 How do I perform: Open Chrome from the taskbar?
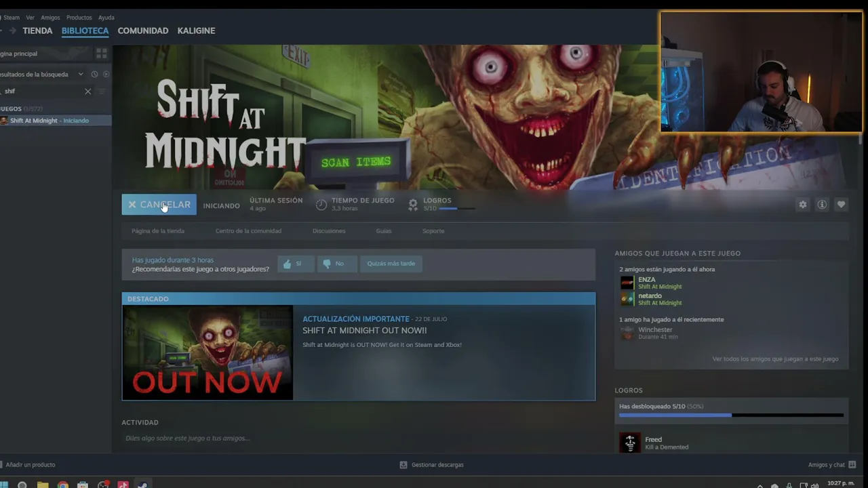coord(63,484)
